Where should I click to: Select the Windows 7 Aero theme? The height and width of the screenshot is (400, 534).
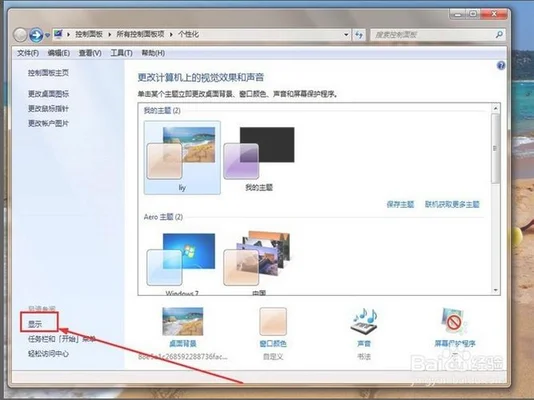(182, 262)
